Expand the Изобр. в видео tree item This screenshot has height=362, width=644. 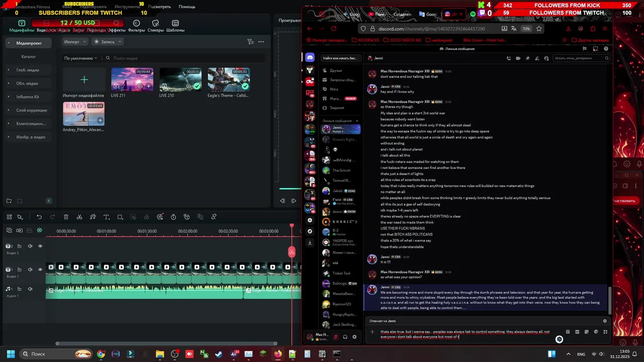9,137
